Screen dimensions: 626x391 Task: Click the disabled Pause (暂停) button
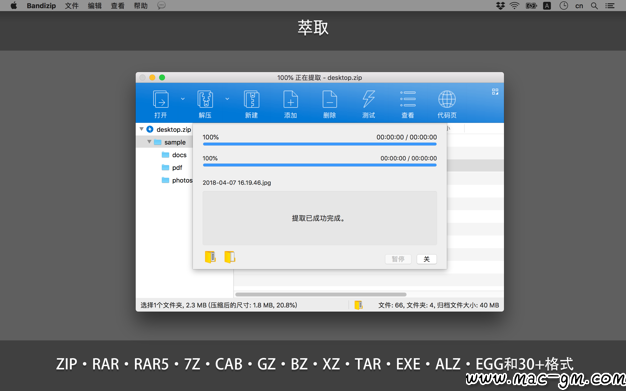tap(398, 259)
